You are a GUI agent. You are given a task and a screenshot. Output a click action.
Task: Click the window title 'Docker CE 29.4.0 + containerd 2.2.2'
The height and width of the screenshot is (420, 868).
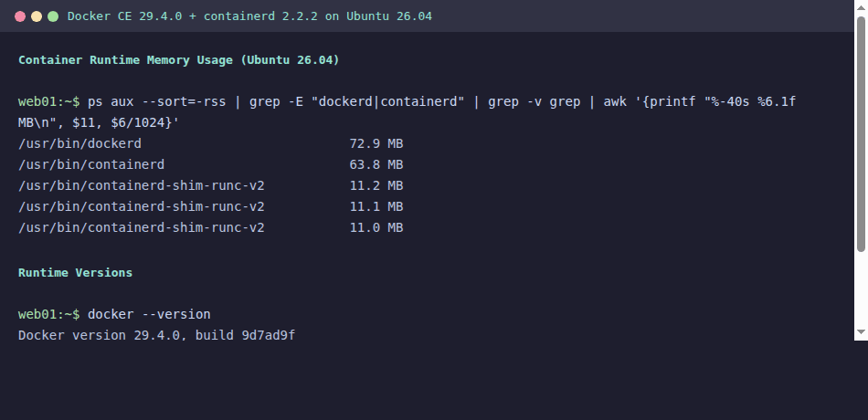[x=193, y=16]
